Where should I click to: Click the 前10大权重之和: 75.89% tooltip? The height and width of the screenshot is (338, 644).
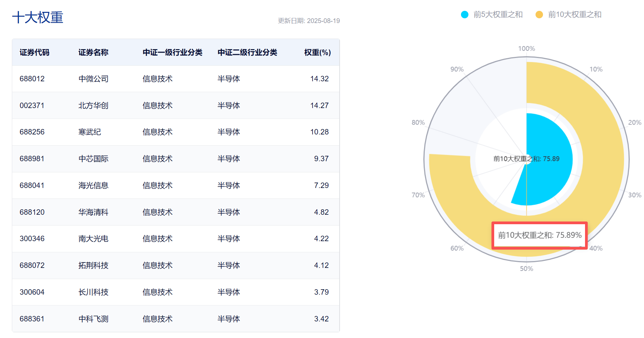[x=540, y=235]
